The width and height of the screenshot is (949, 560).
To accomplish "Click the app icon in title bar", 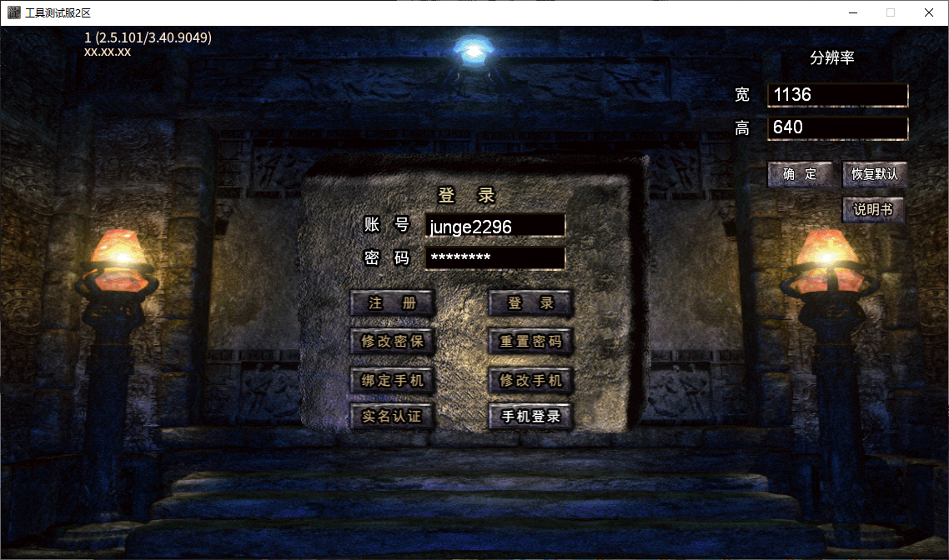I will click(x=13, y=12).
